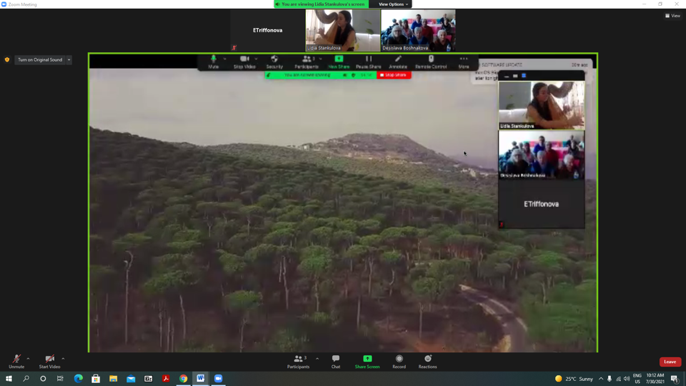Open Microsoft Word in taskbar
This screenshot has width=686, height=386.
200,379
